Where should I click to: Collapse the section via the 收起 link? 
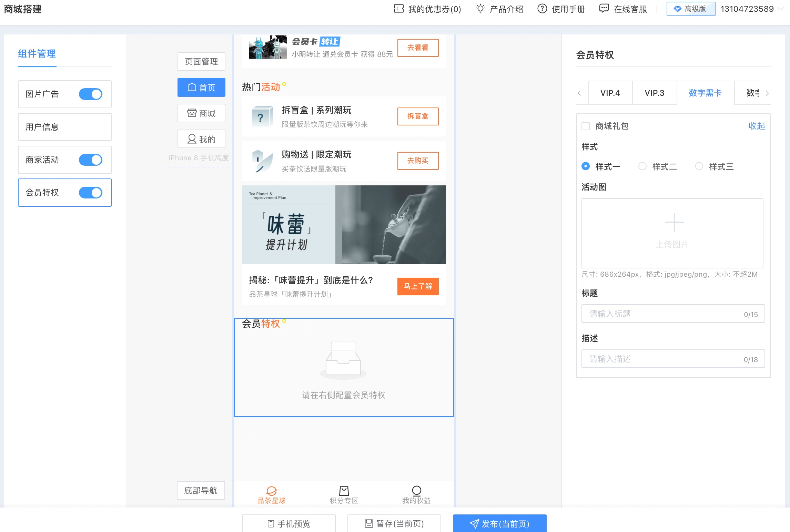(757, 126)
